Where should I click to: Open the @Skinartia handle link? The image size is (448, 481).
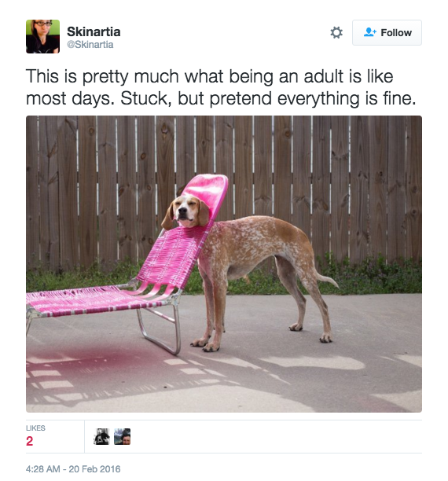90,45
